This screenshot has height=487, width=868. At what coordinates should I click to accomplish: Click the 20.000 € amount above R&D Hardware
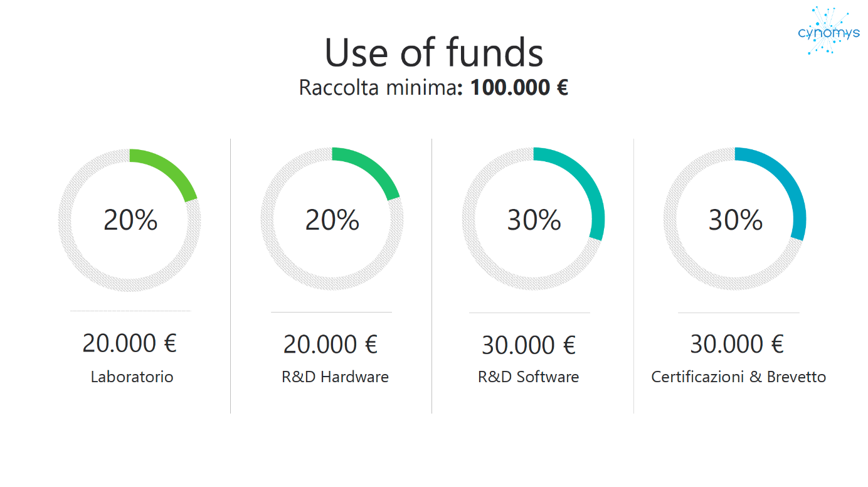331,345
